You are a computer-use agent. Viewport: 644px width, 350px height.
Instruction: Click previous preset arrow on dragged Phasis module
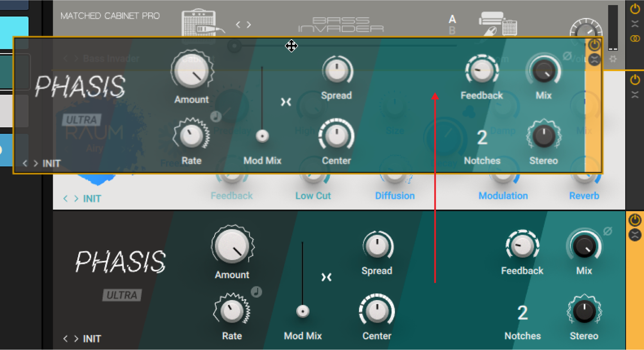coord(25,163)
